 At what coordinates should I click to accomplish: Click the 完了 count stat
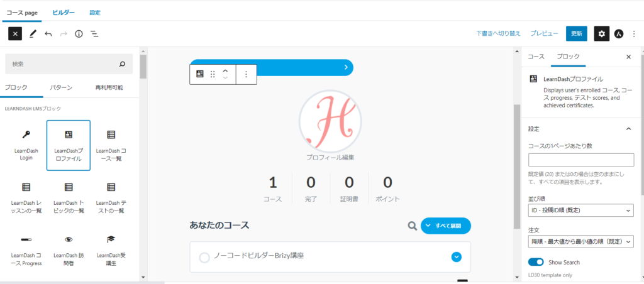coord(311,188)
